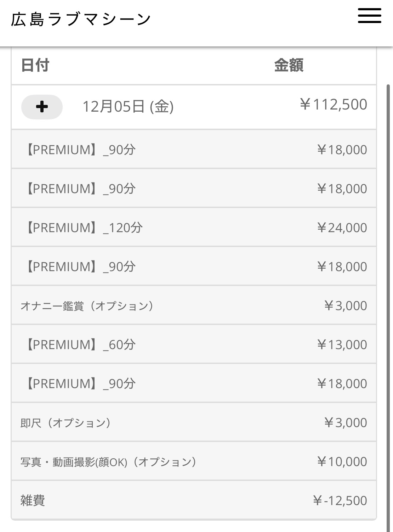This screenshot has width=393, height=532.
Task: Select the 12月05日 (金) date text
Action: (x=128, y=106)
